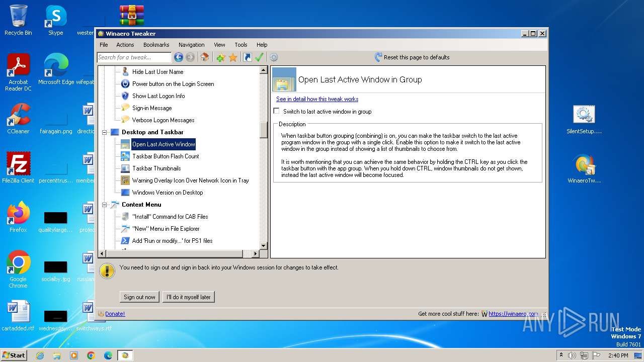Select Taskbar Thumbnails tweak
Image resolution: width=644 pixels, height=362 pixels.
click(x=156, y=168)
